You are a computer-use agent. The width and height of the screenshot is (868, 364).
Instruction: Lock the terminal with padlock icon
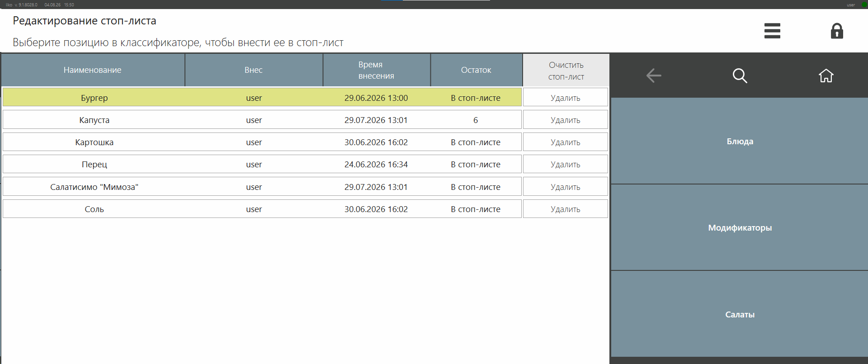[837, 31]
